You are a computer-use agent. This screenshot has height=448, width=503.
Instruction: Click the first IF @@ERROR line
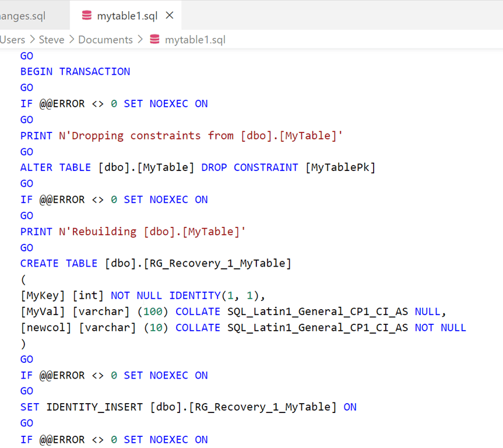click(114, 103)
